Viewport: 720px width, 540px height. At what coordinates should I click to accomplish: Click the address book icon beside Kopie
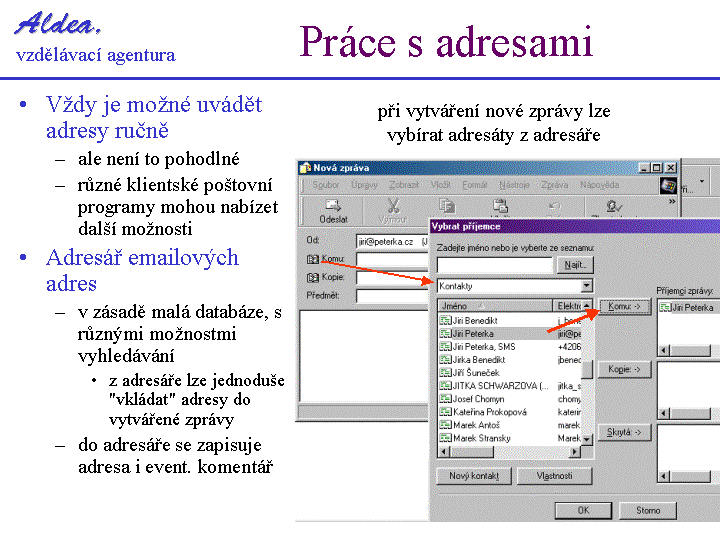pyautogui.click(x=313, y=277)
